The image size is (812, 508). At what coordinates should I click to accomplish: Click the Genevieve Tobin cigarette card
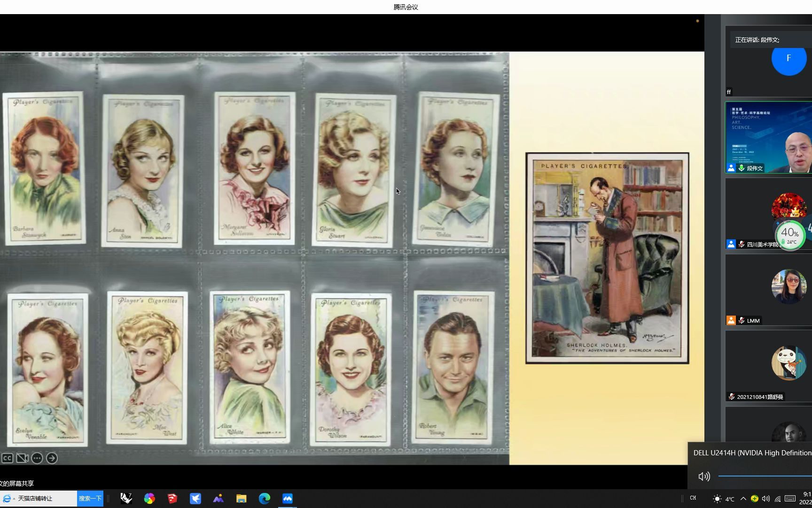click(x=456, y=169)
